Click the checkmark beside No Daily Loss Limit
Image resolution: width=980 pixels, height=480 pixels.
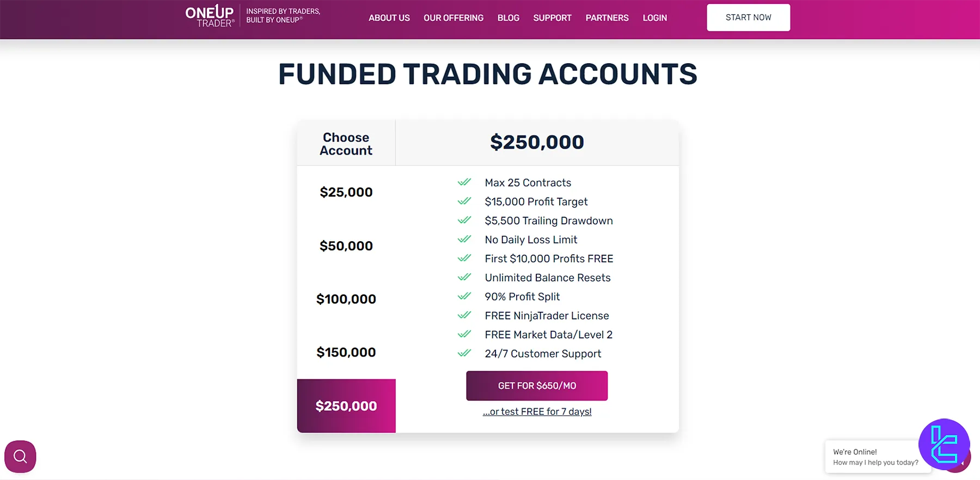coord(465,239)
